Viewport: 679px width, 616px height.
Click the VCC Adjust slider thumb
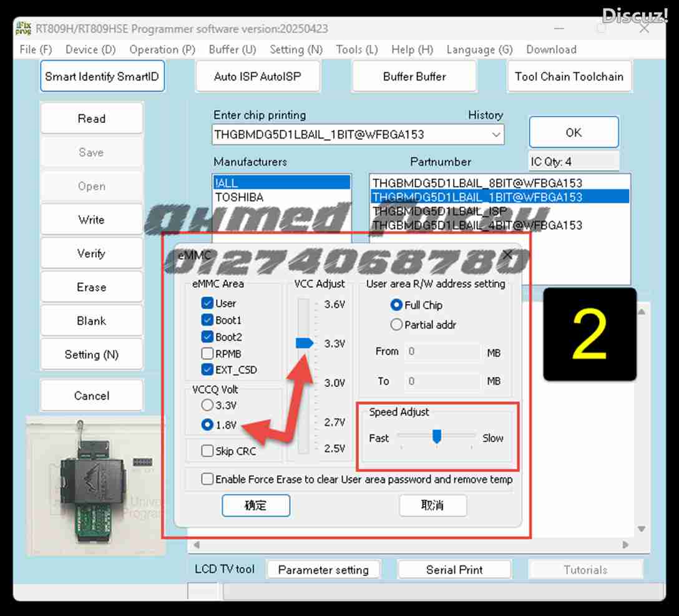coord(304,343)
